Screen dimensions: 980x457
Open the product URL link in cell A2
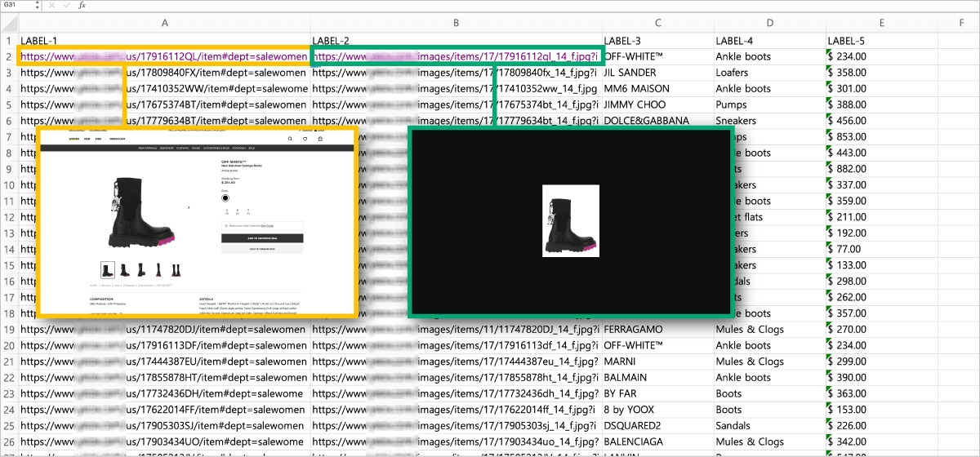coord(164,57)
